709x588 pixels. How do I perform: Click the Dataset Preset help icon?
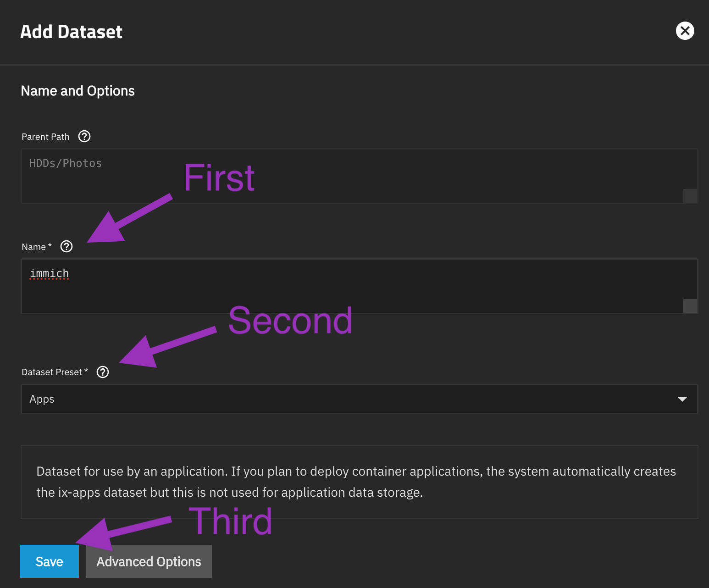103,372
